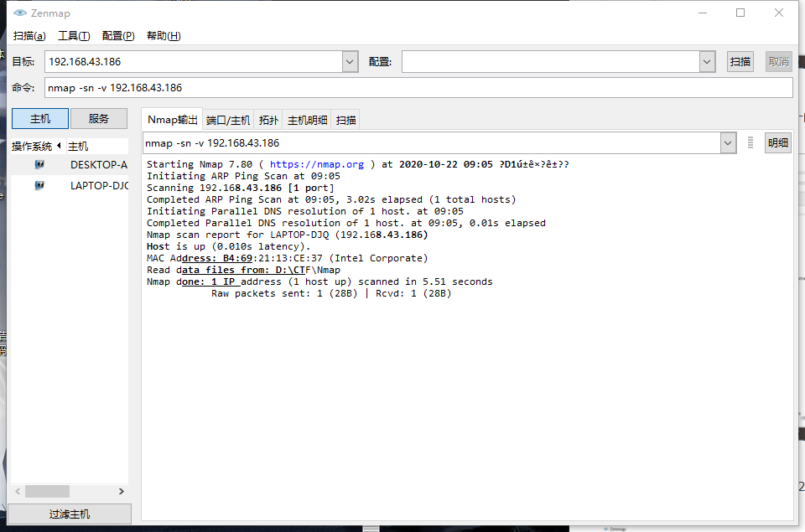Open the 工具 menu
The image size is (805, 532).
[x=74, y=36]
